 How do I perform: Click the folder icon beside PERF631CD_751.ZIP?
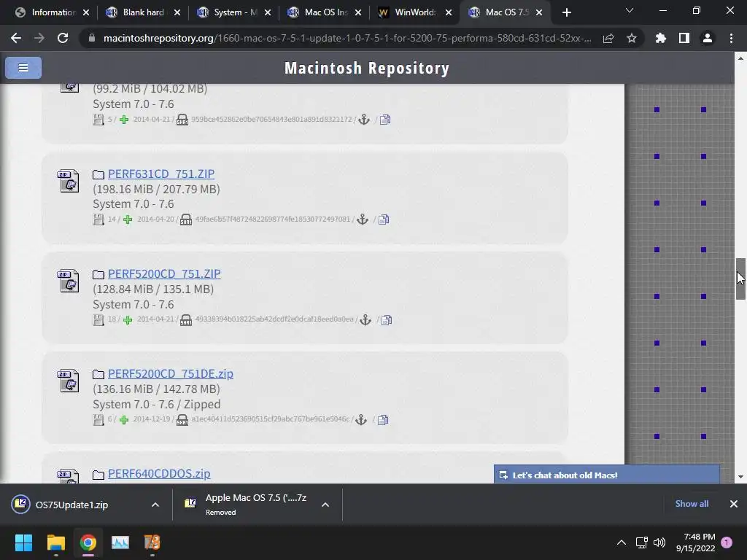(x=98, y=174)
